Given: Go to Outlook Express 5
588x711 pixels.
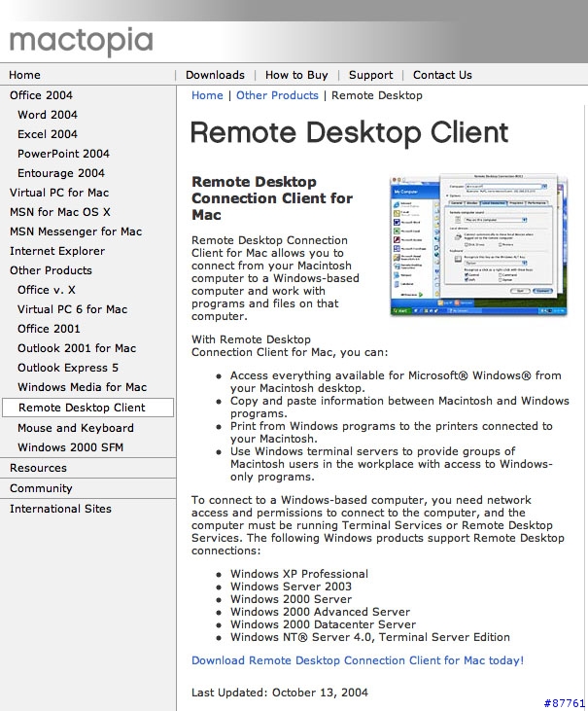Looking at the screenshot, I should tap(68, 369).
